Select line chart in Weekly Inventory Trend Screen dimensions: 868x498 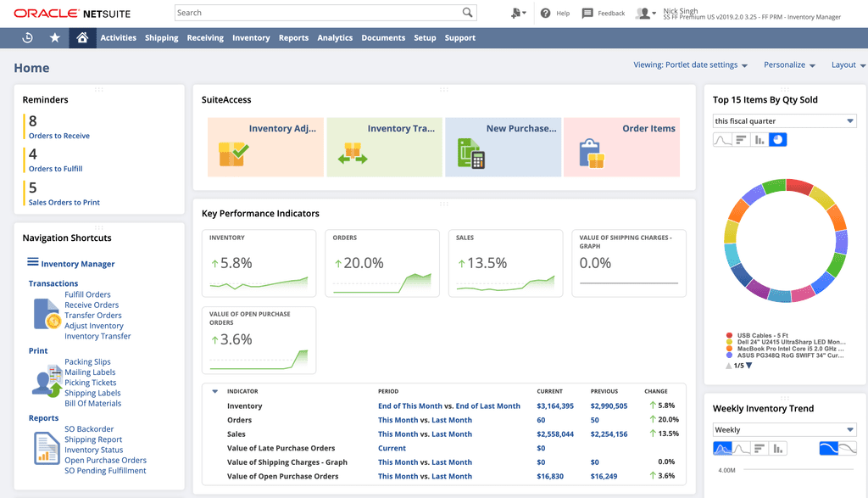click(x=741, y=448)
